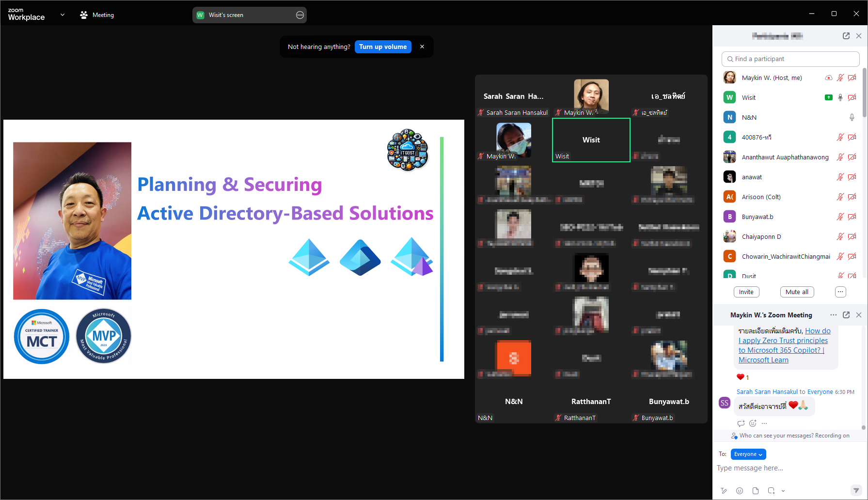Click Chowarin_WachirawitChiangmai muted mic icon
The height and width of the screenshot is (500, 868).
840,256
